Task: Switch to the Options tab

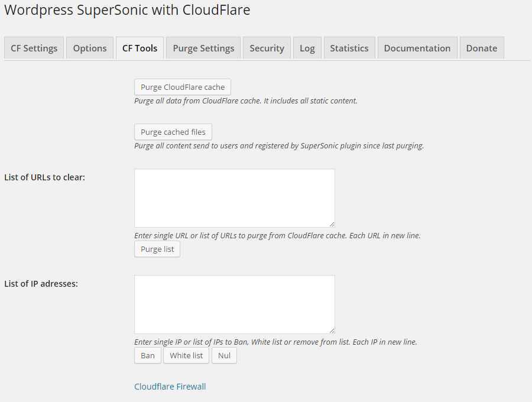Action: [90, 48]
